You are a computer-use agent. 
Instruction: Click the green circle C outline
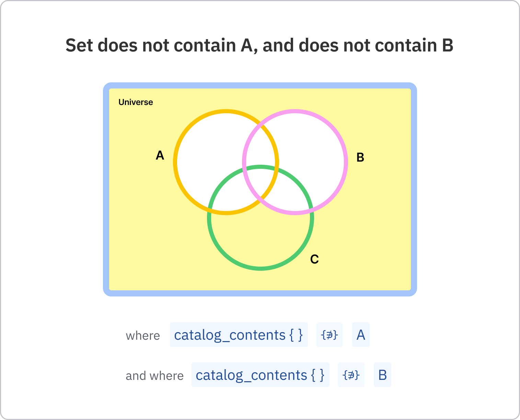[261, 268]
